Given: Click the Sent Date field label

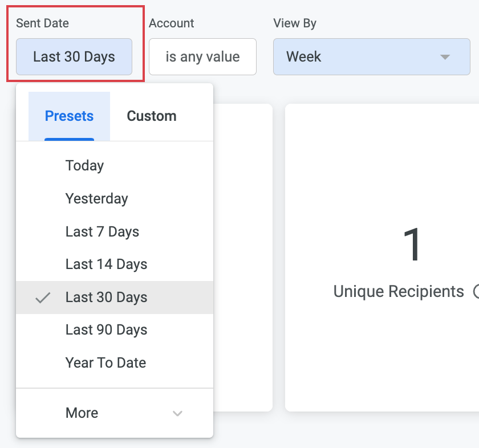Looking at the screenshot, I should [42, 23].
